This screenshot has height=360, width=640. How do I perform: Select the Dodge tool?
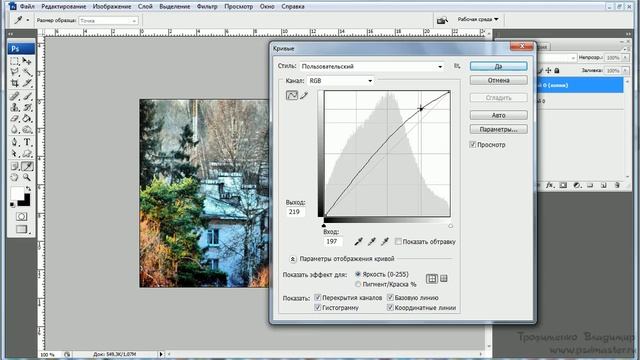pos(27,129)
